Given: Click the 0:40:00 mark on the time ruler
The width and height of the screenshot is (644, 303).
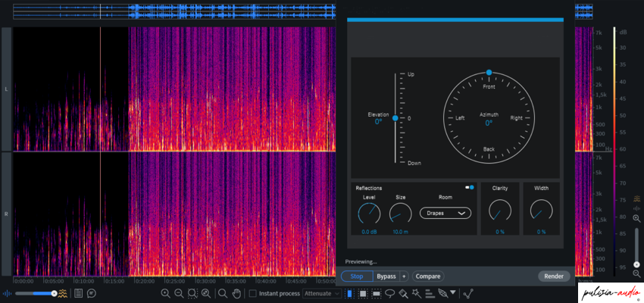Looking at the screenshot, I should (265, 281).
